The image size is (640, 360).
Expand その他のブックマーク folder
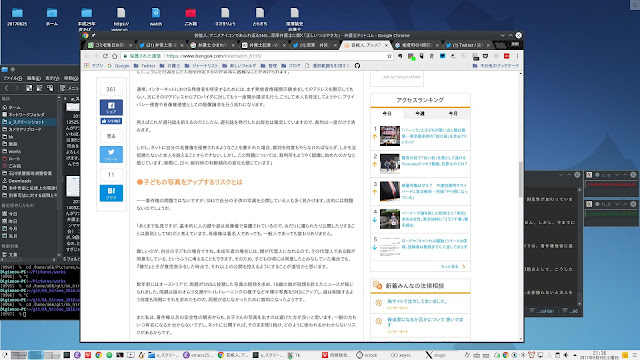496,65
